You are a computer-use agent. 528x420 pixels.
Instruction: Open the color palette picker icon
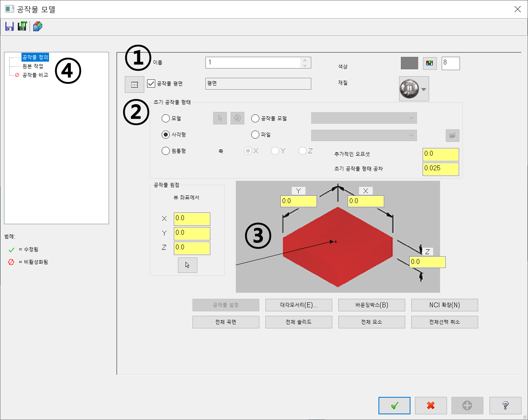(x=430, y=63)
